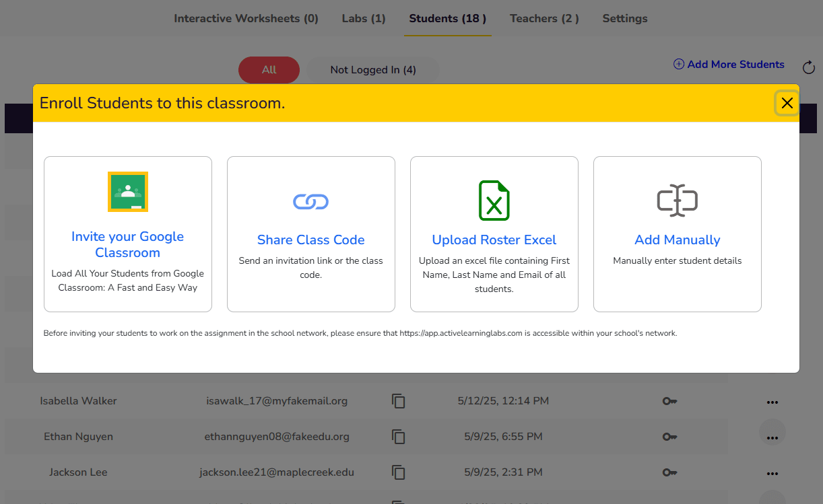Screen dimensions: 823x504
Task: Copy Jackson Lee's email with the copy icon
Action: (x=399, y=472)
